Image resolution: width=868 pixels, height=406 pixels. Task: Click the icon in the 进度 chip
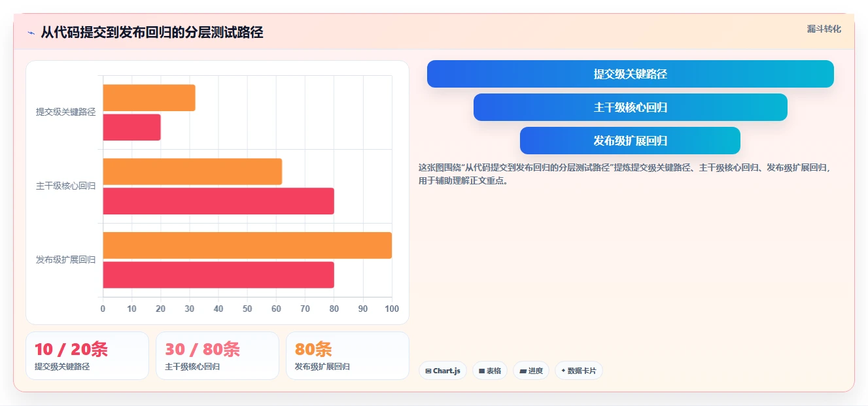pyautogui.click(x=523, y=371)
